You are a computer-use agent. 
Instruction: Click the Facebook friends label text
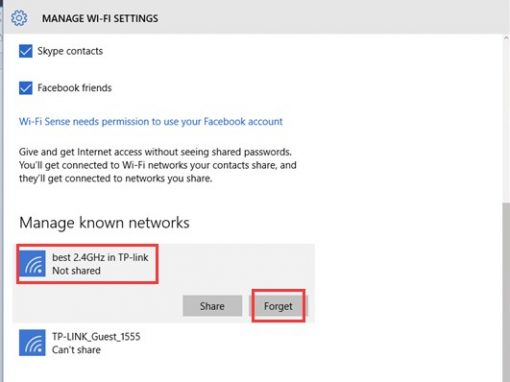tap(75, 88)
